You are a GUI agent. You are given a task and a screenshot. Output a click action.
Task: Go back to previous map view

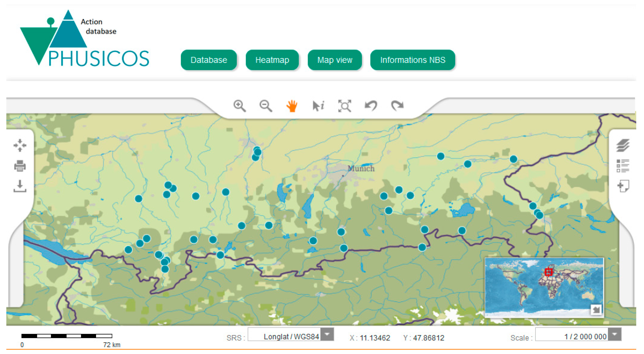coord(371,106)
